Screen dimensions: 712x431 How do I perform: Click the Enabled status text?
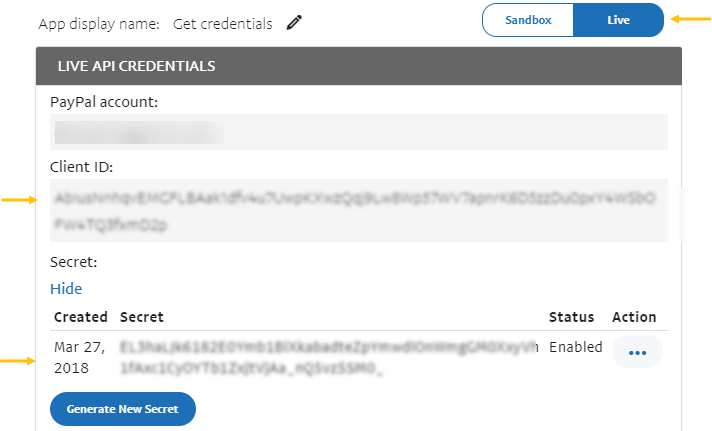coord(576,347)
